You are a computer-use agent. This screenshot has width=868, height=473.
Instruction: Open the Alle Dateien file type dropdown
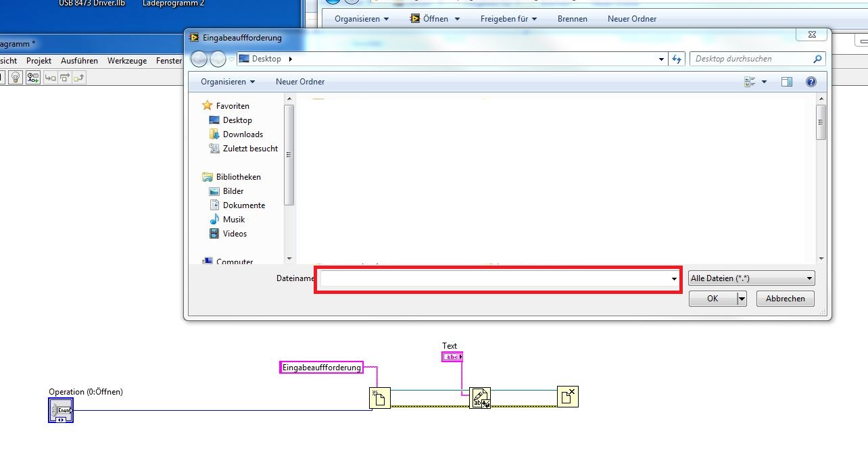[x=752, y=278]
